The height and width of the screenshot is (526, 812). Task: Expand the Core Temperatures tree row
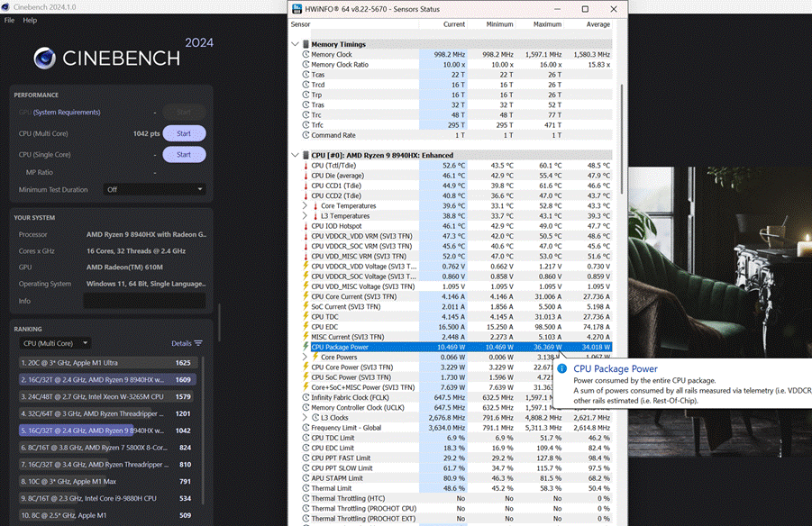306,206
